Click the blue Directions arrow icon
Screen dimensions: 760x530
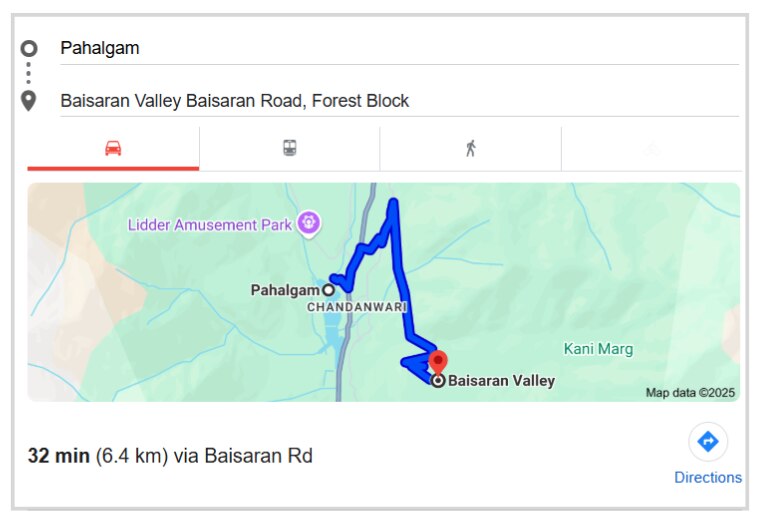(x=708, y=441)
